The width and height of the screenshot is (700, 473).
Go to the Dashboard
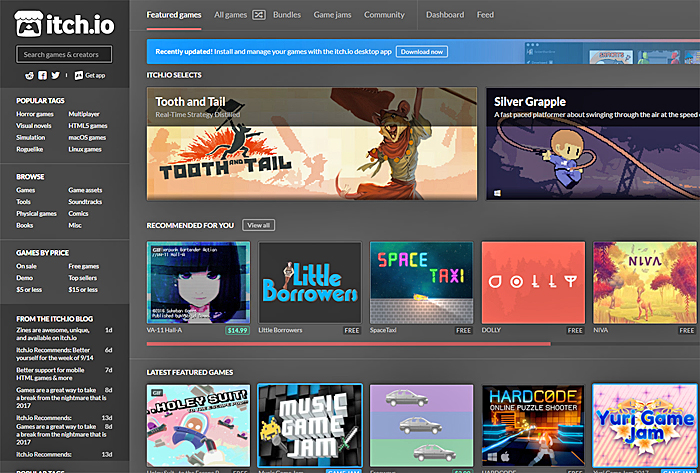coord(445,15)
